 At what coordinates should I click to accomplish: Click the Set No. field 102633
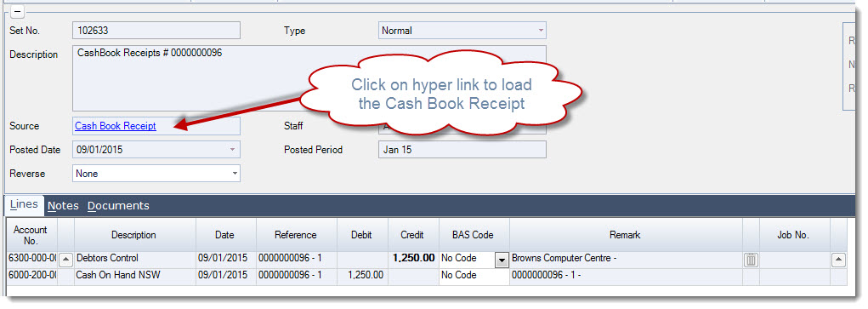coord(156,31)
